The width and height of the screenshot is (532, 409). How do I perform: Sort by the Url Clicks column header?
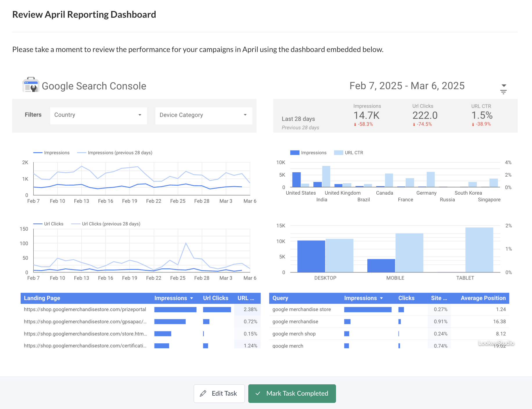pyautogui.click(x=215, y=298)
